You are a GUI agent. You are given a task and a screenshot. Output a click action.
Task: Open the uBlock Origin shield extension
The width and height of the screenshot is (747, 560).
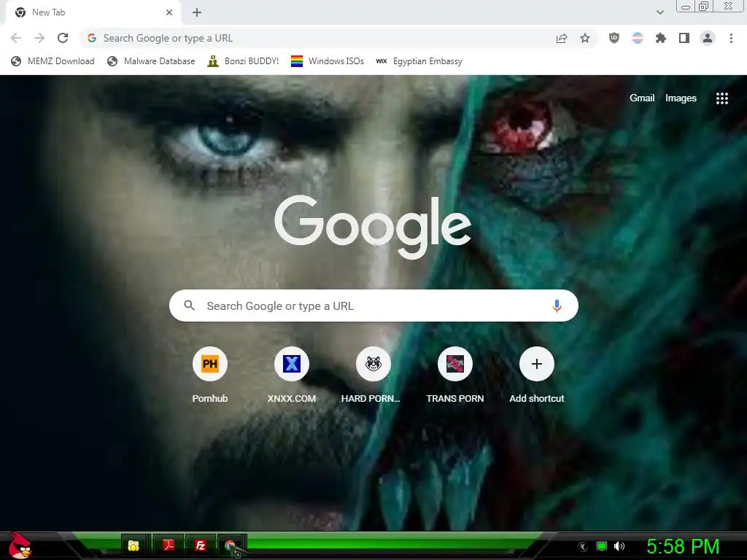tap(614, 38)
